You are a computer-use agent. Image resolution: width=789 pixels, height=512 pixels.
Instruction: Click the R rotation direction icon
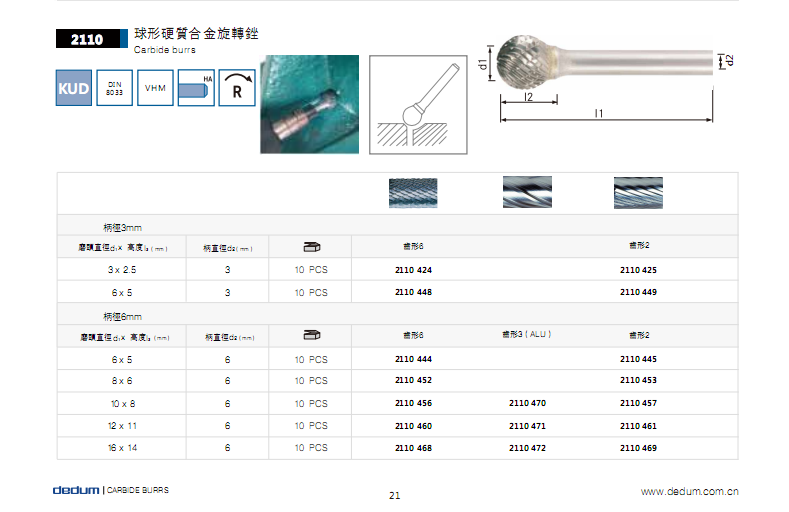coord(237,88)
